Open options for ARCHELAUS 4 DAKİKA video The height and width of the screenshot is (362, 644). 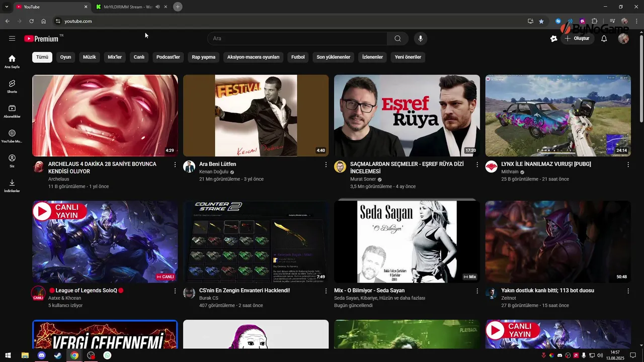coord(175,164)
